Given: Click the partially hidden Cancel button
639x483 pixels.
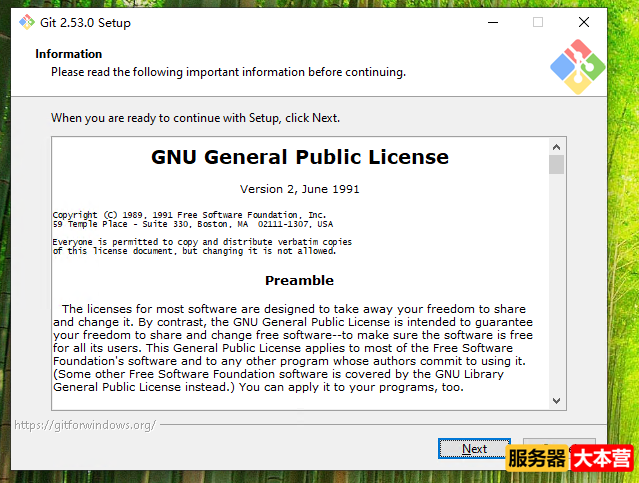Looking at the screenshot, I should coord(560,443).
